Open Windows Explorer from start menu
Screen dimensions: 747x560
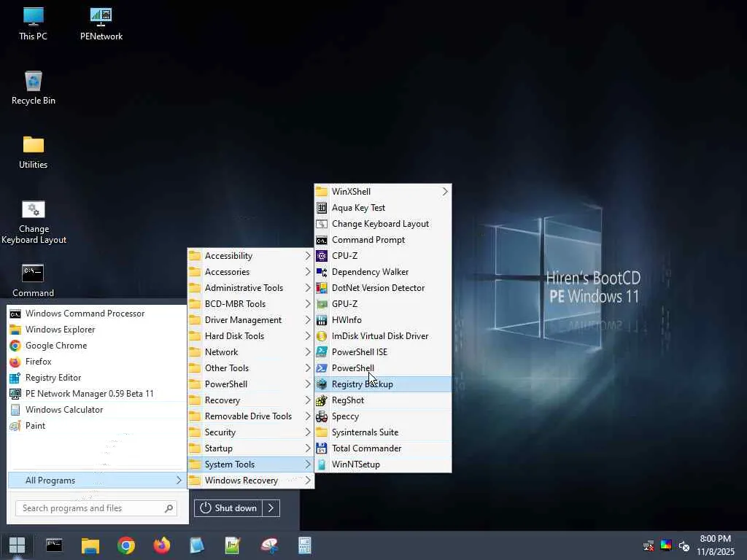[97, 330]
